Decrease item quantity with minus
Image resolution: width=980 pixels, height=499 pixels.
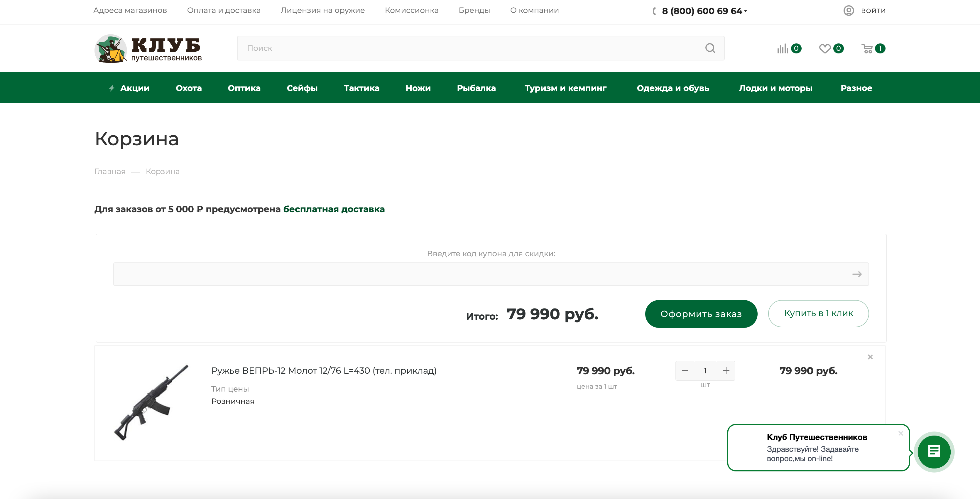click(x=685, y=371)
